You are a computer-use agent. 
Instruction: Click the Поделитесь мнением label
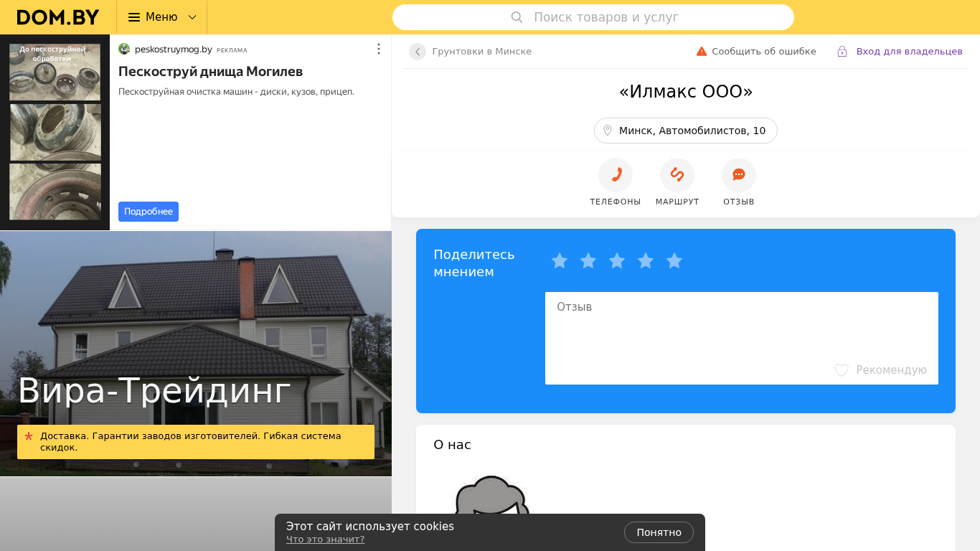tap(474, 263)
